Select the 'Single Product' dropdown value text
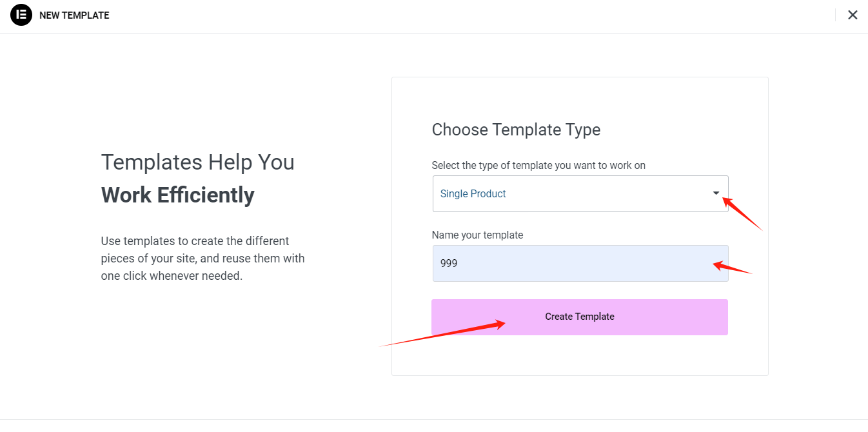The image size is (868, 432). tap(473, 193)
